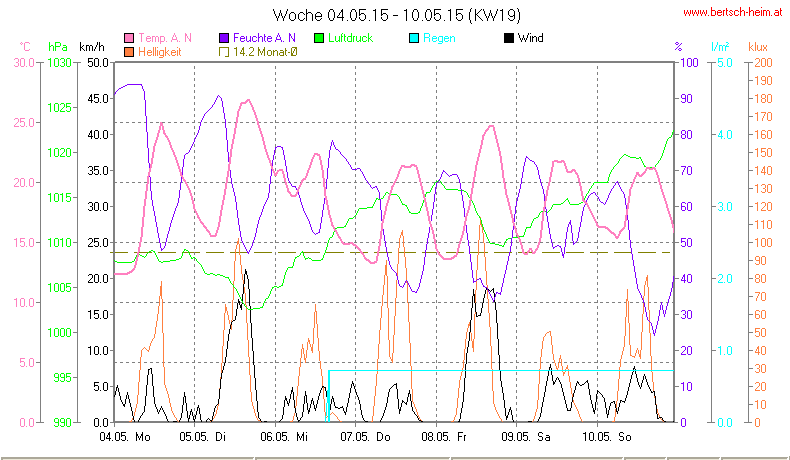Image resolution: width=790 pixels, height=460 pixels.
Task: Click the 07.05. Do date label
Action: (x=365, y=437)
